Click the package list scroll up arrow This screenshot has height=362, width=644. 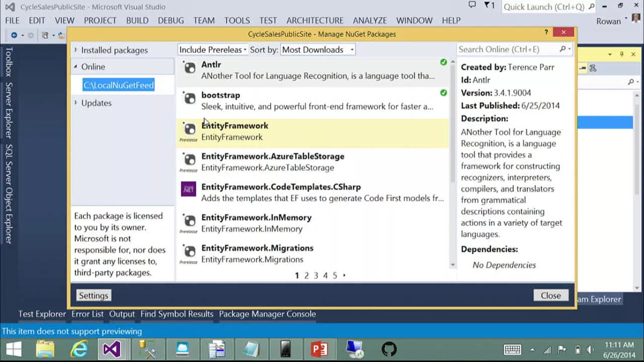coord(452,62)
